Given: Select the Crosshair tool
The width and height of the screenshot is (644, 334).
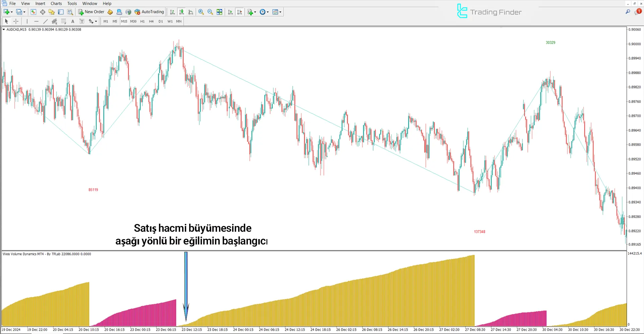Looking at the screenshot, I should pyautogui.click(x=16, y=21).
